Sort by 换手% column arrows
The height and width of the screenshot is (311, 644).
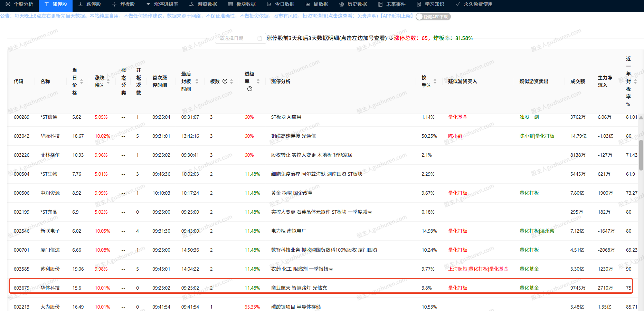(435, 81)
